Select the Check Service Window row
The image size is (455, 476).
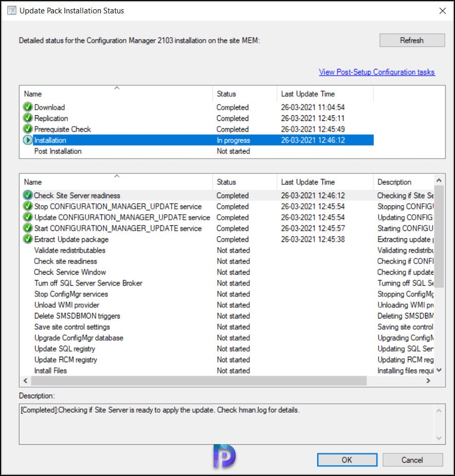[x=227, y=272]
